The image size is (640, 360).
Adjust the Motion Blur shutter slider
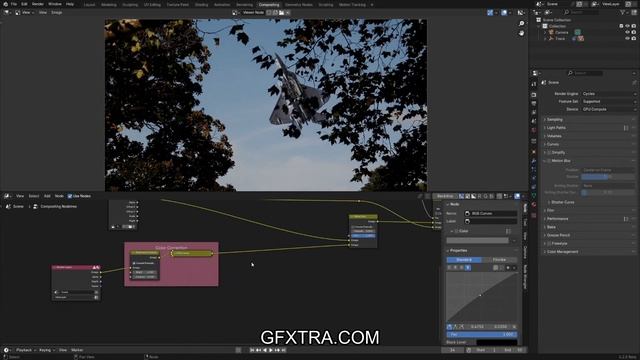pyautogui.click(x=608, y=177)
